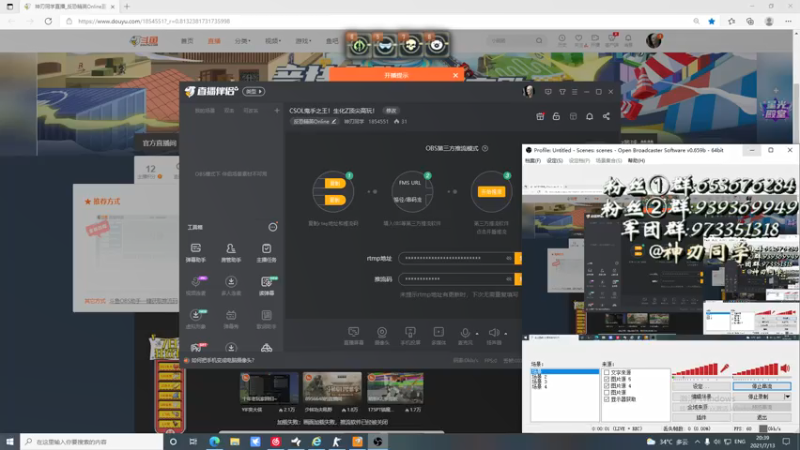This screenshot has height=450, width=800.
Task: Click the notification bell in 直播伴侣 header
Action: point(589,116)
